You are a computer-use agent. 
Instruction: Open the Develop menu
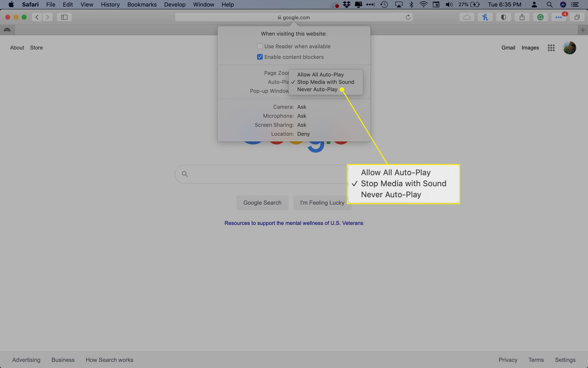point(175,4)
